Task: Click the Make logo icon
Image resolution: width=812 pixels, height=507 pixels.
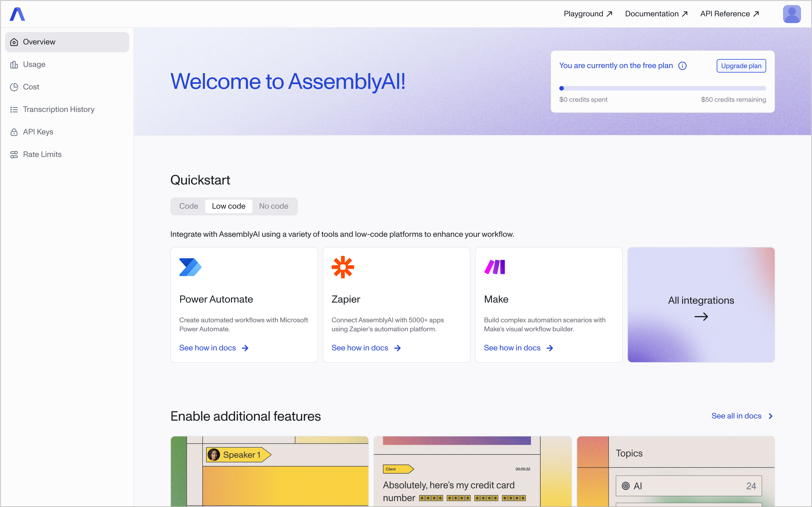Action: [495, 267]
